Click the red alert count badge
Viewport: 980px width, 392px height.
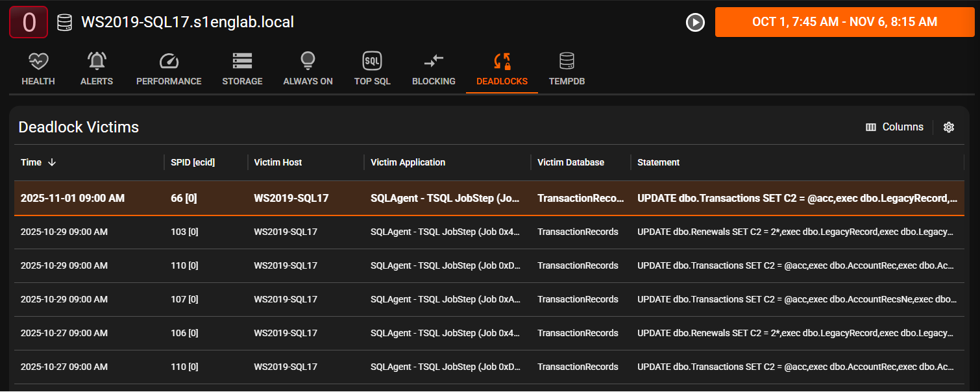(x=29, y=22)
